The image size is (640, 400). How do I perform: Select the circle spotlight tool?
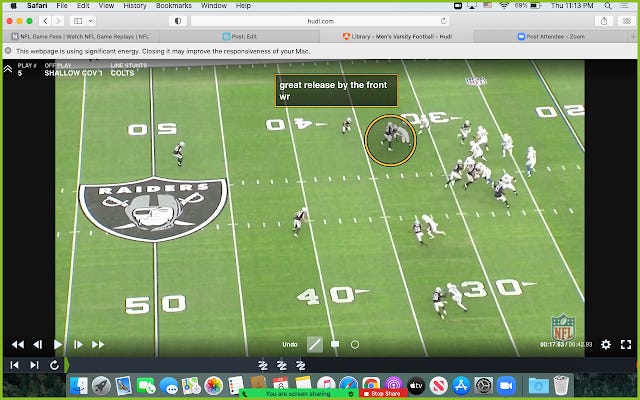[x=355, y=344]
